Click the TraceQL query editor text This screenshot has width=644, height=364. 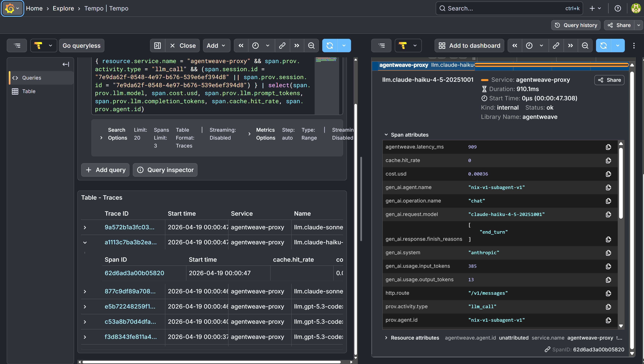[x=203, y=85]
